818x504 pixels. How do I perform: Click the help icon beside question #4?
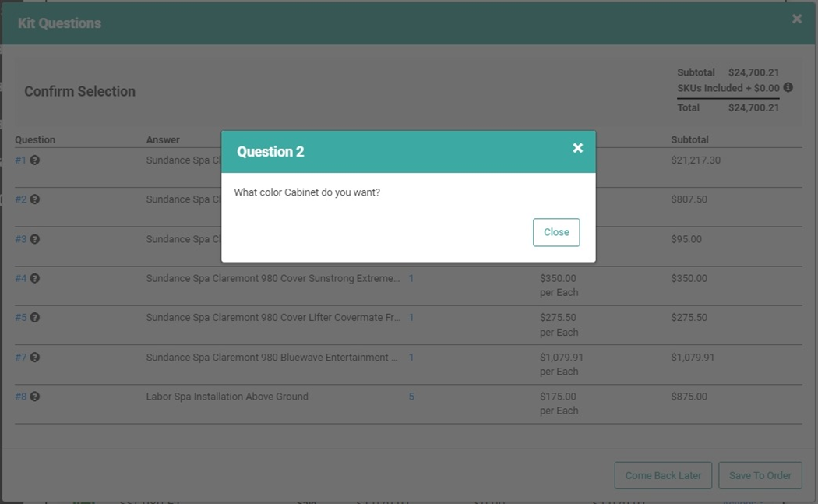click(x=35, y=278)
